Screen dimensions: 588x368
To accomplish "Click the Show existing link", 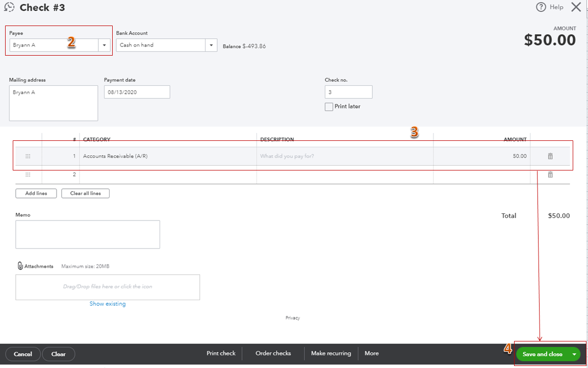I will [x=108, y=304].
